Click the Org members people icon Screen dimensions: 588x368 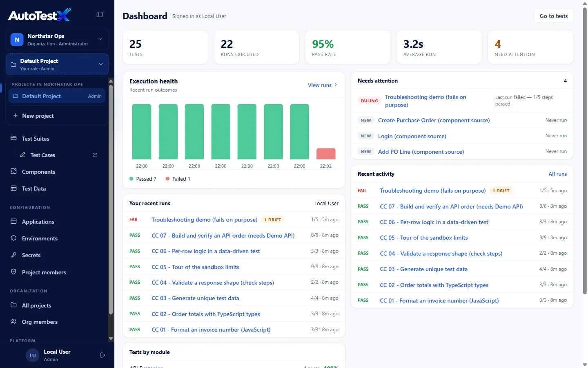tap(13, 322)
